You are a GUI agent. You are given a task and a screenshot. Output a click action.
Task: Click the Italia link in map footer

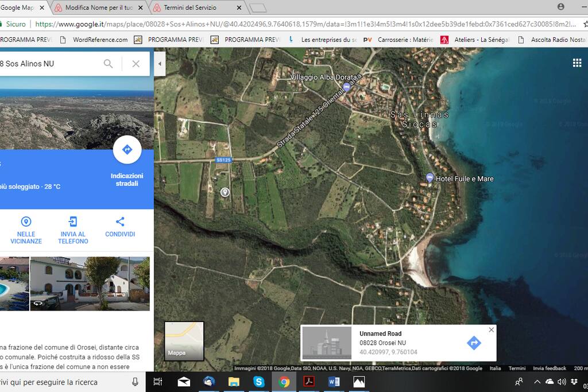point(495,368)
